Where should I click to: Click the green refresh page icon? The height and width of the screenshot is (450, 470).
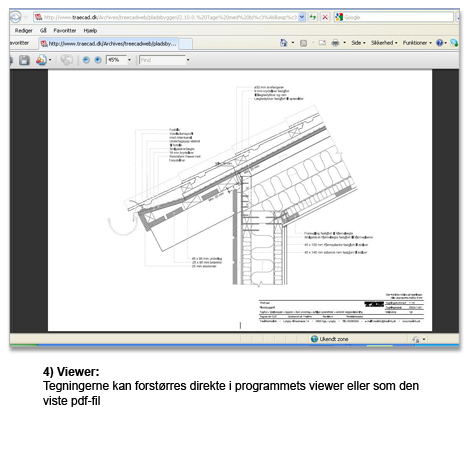313,17
